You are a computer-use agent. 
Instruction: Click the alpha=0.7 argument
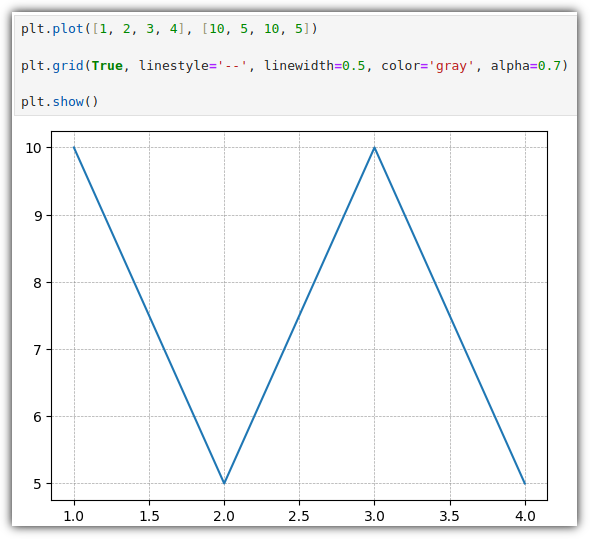tap(526, 65)
